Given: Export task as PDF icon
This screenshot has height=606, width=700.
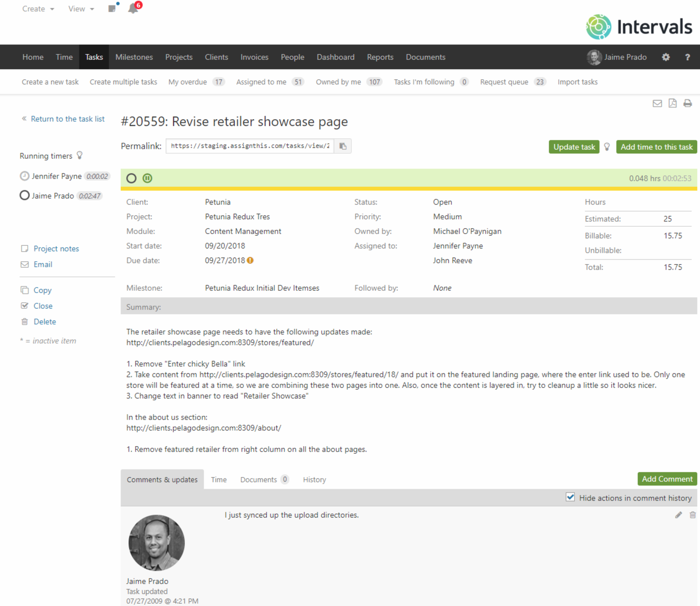Looking at the screenshot, I should coord(672,104).
